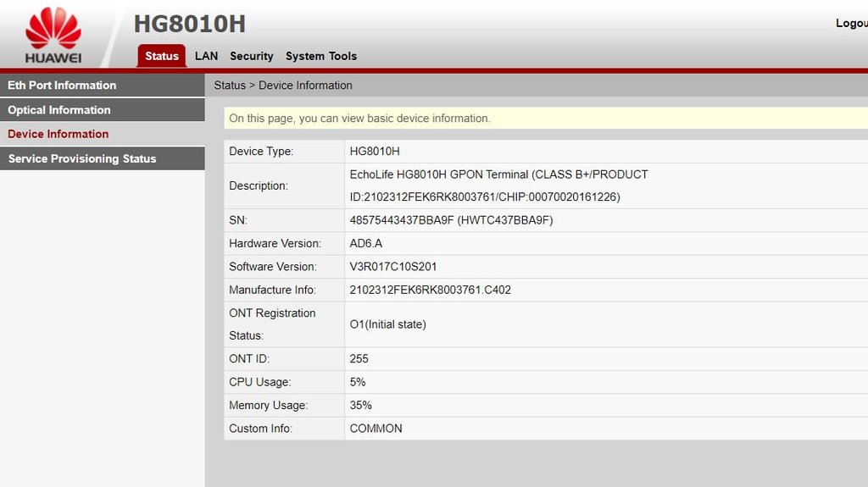This screenshot has width=868, height=487.
Task: Select the O1(Initial state) value
Action: [388, 324]
